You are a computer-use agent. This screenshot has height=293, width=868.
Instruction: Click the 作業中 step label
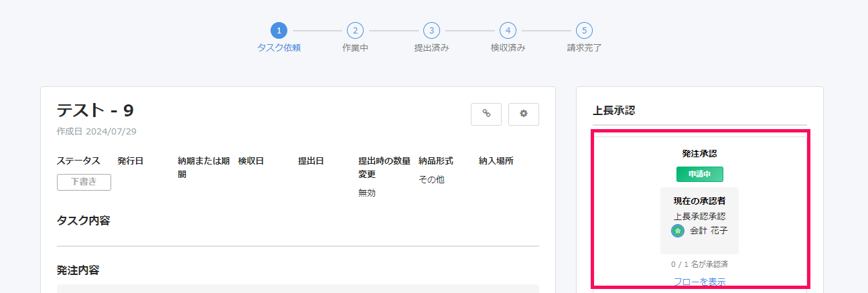point(355,47)
